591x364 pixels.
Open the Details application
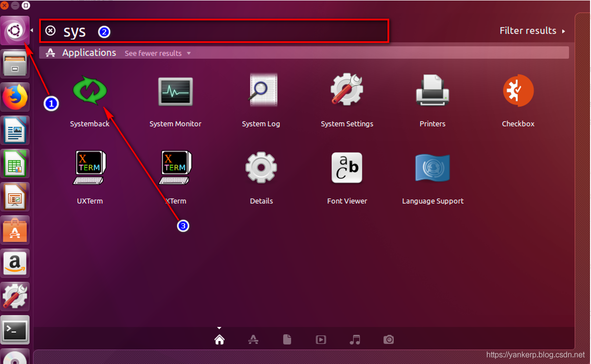tap(261, 167)
